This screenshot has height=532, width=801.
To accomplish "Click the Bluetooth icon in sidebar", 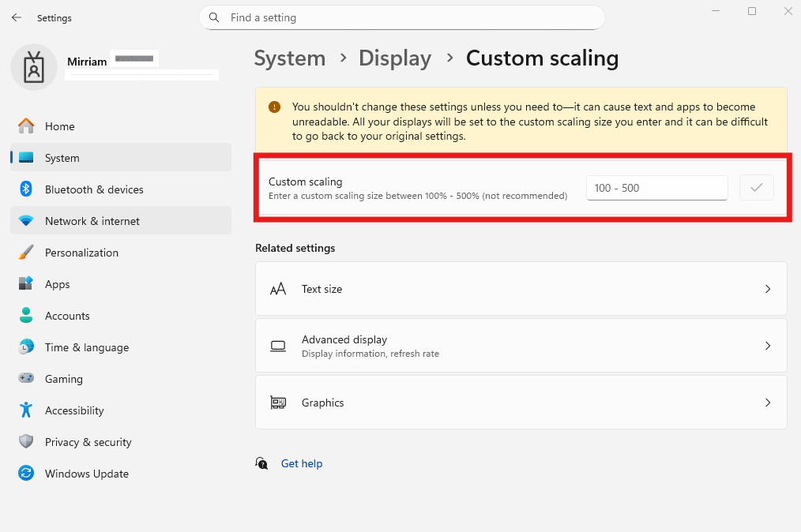I will pos(26,189).
